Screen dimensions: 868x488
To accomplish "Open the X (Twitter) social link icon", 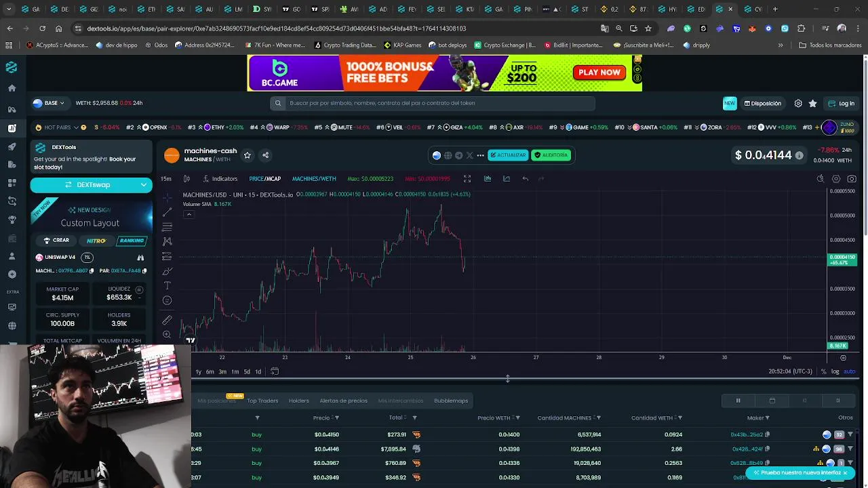I will click(x=469, y=155).
